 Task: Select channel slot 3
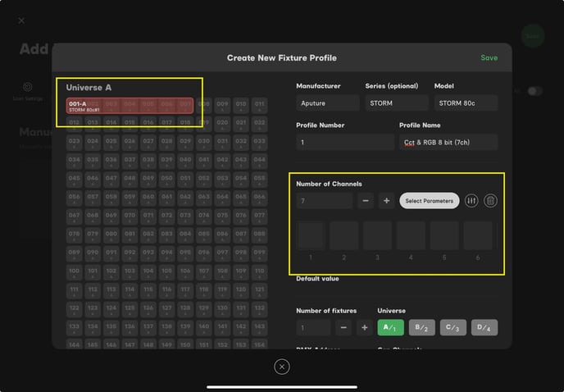[377, 236]
